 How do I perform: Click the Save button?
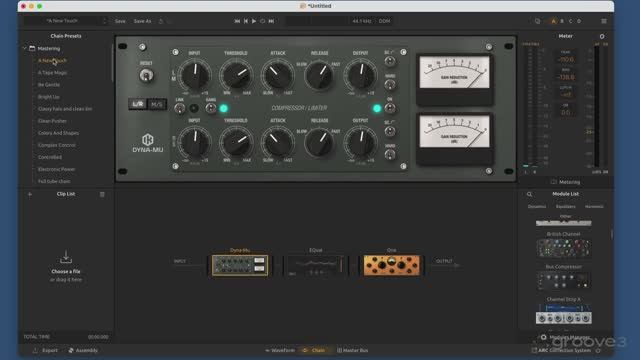point(120,21)
